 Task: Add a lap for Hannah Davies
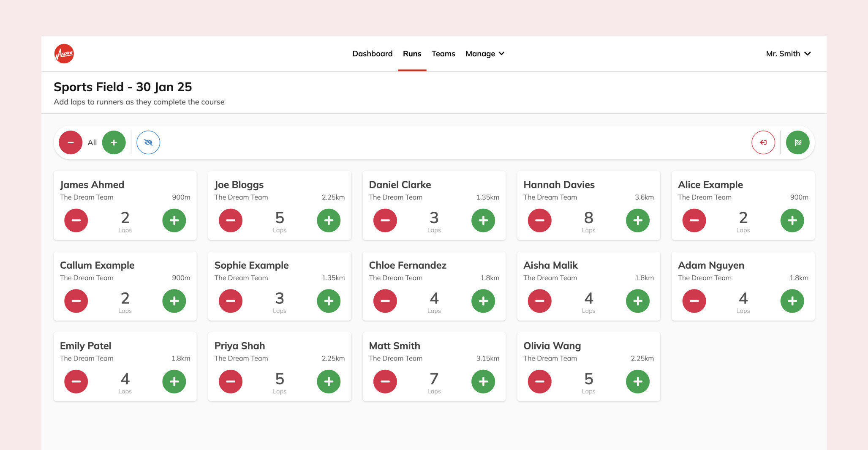[x=637, y=220]
